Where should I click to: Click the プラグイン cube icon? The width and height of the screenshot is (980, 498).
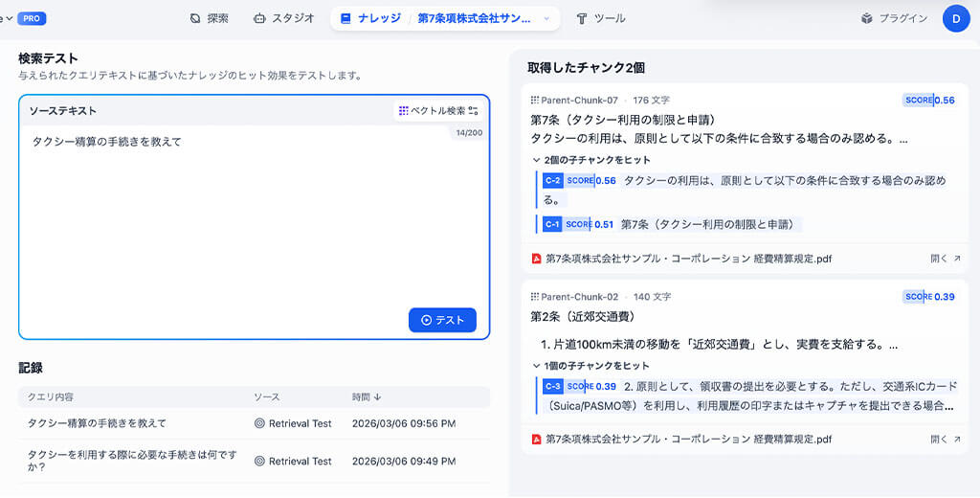pos(866,18)
